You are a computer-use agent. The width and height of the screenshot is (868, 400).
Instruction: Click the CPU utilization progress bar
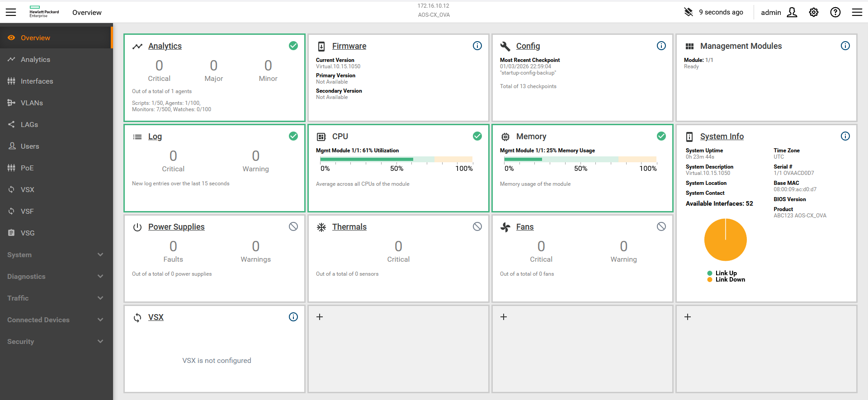click(396, 159)
